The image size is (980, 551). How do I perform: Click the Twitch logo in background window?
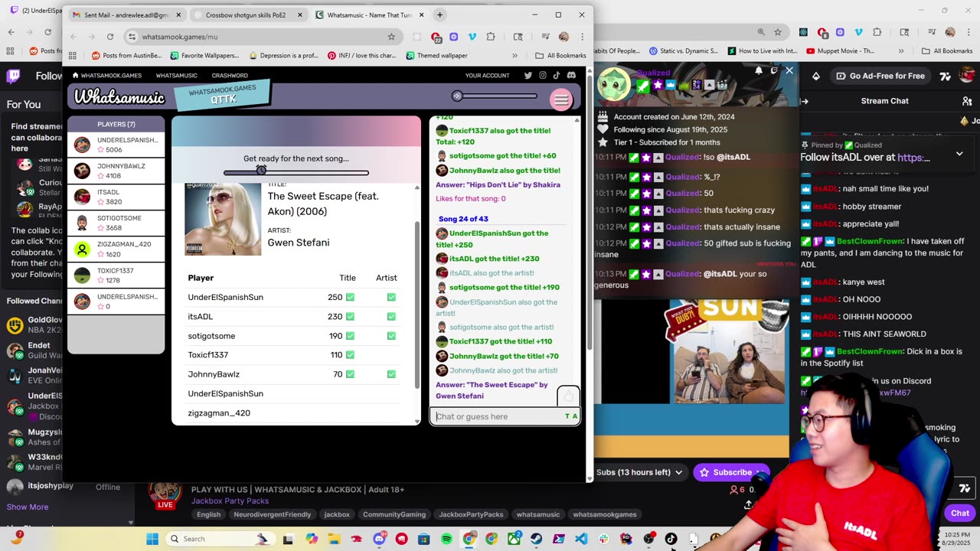pyautogui.click(x=13, y=76)
